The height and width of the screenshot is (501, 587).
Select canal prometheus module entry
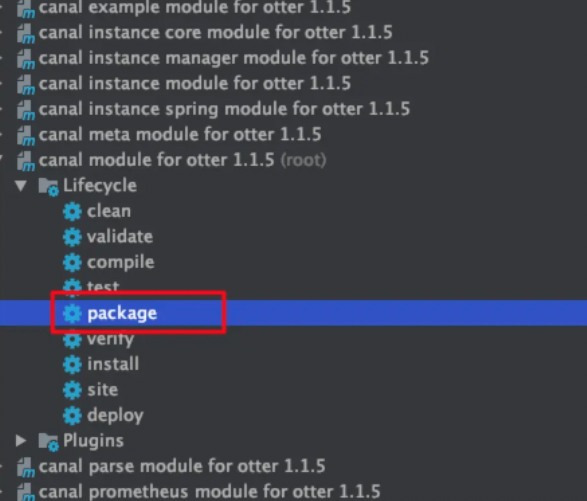(209, 492)
